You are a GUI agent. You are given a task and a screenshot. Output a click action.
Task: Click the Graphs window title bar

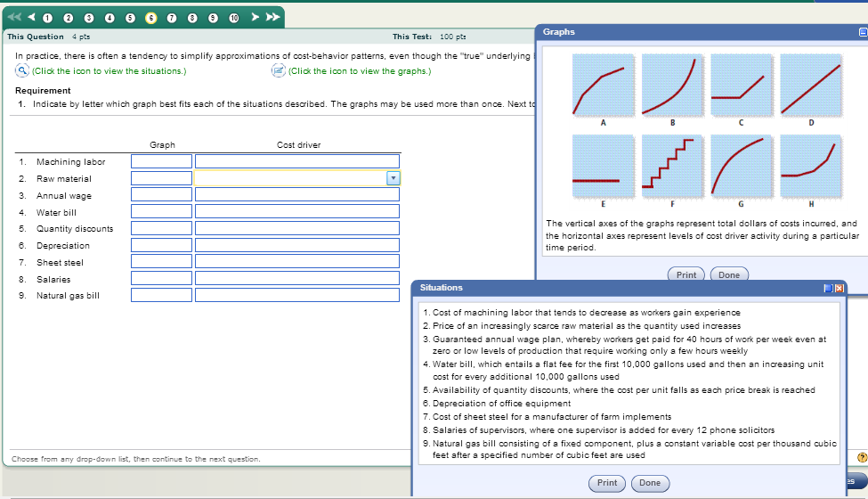point(702,32)
